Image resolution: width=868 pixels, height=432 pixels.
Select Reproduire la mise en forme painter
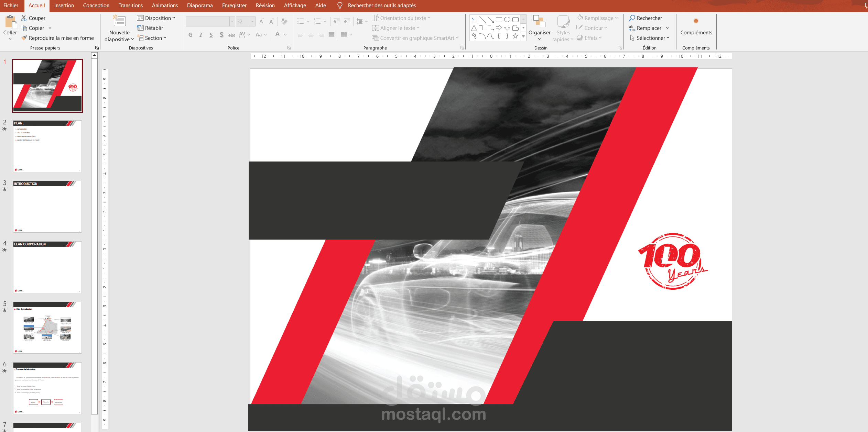(x=57, y=38)
